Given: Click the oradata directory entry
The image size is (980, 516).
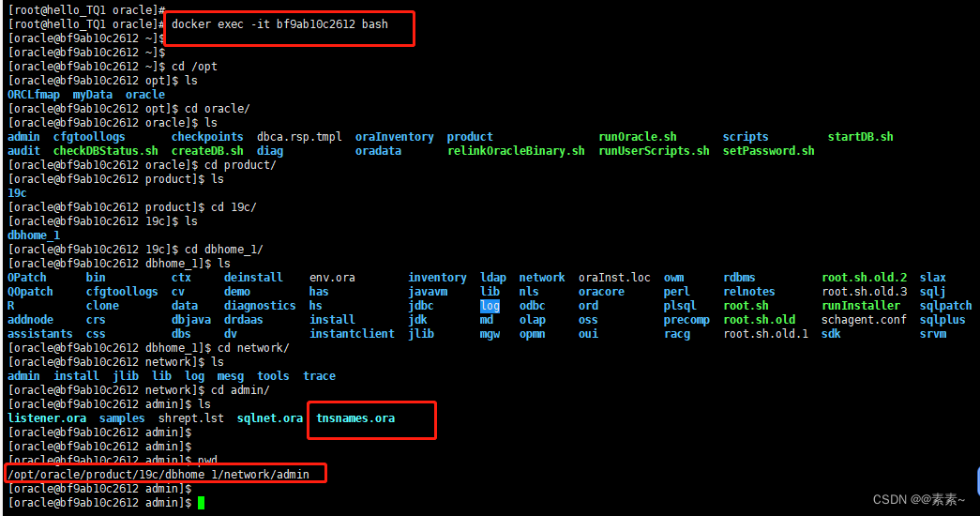Looking at the screenshot, I should (378, 151).
